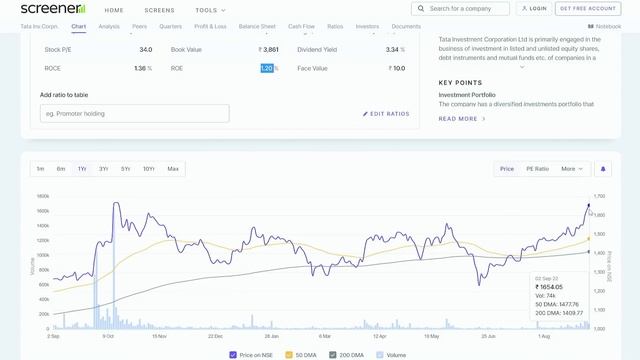Show the PE Ratio chart view
This screenshot has height=360, width=640.
pyautogui.click(x=538, y=169)
